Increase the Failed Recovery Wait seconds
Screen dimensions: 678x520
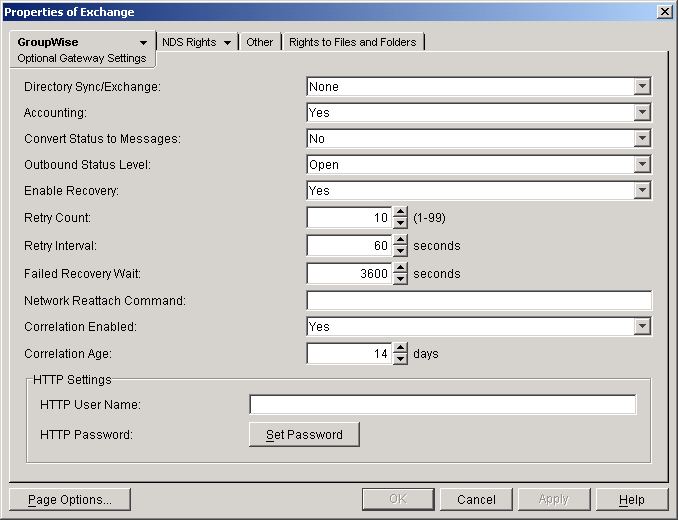point(400,268)
